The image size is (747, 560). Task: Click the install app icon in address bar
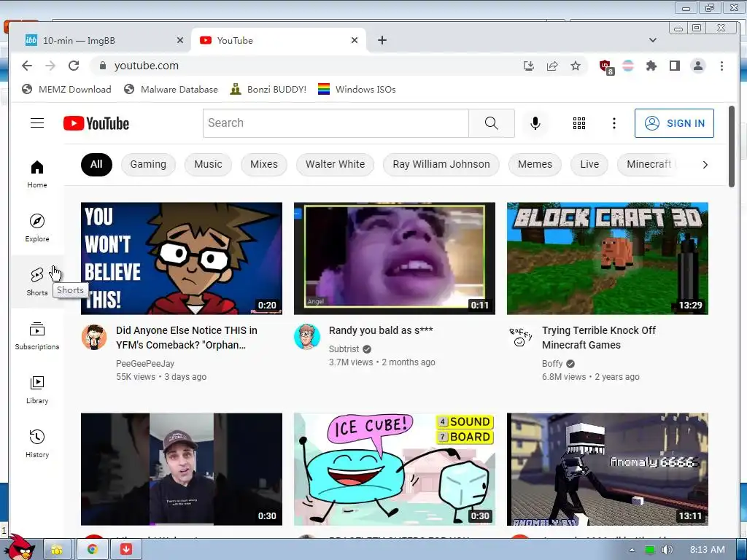(529, 66)
